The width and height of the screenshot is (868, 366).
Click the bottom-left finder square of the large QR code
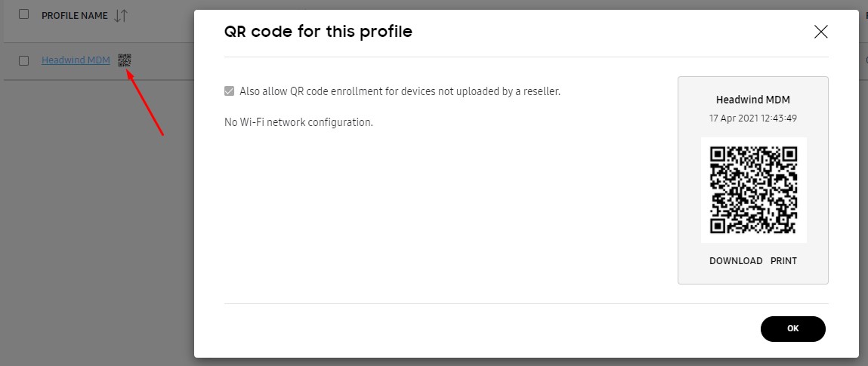pos(718,225)
